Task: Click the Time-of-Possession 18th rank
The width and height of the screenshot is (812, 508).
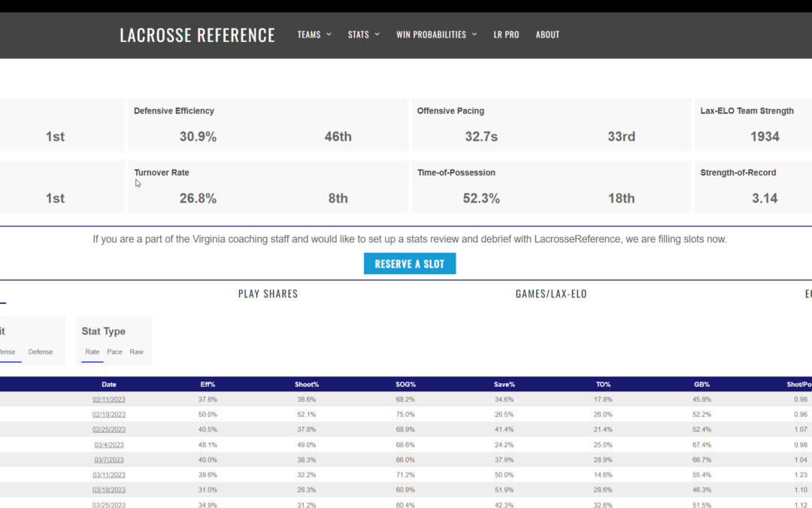Action: [621, 198]
